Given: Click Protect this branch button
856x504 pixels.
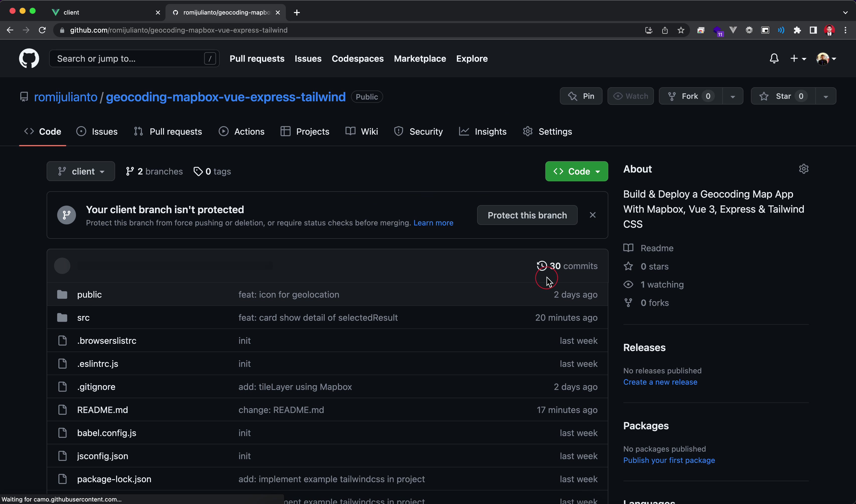Looking at the screenshot, I should (527, 215).
